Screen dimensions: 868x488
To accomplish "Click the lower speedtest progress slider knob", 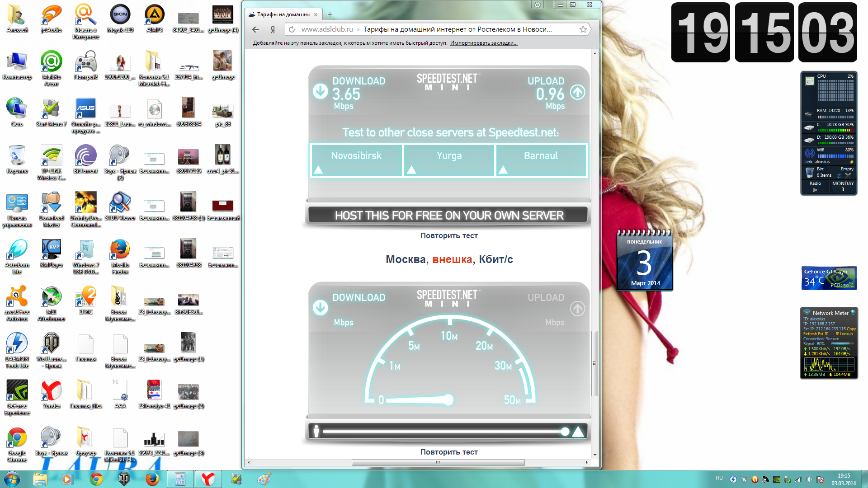I will pyautogui.click(x=565, y=432).
